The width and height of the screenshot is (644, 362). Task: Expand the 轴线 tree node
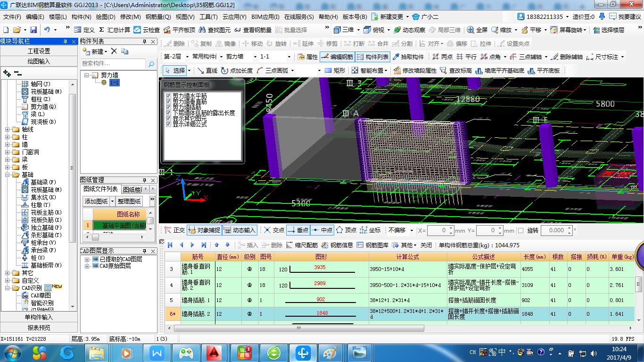(x=8, y=129)
